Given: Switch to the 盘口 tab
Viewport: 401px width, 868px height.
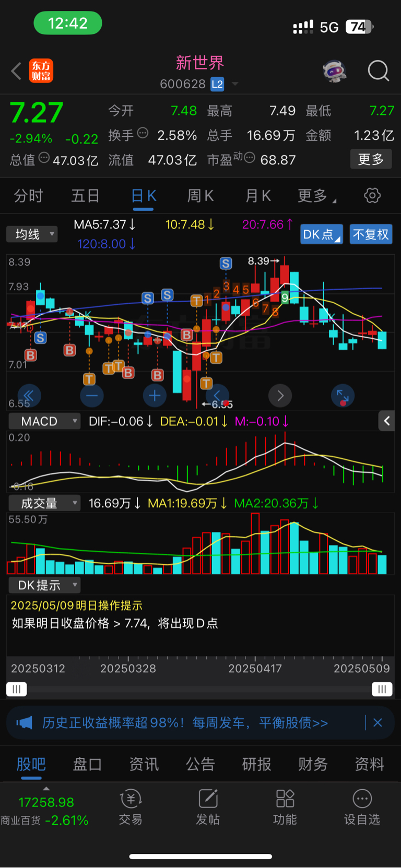Looking at the screenshot, I should click(87, 764).
